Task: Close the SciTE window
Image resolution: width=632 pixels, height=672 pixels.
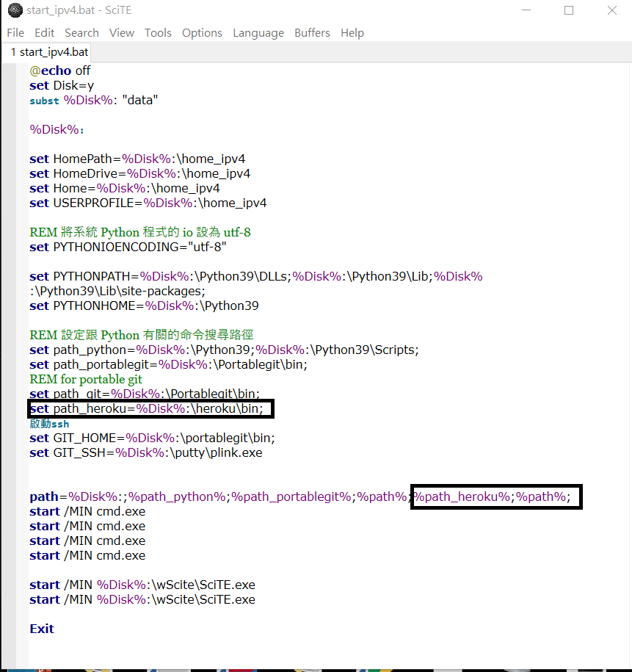Action: [x=612, y=10]
